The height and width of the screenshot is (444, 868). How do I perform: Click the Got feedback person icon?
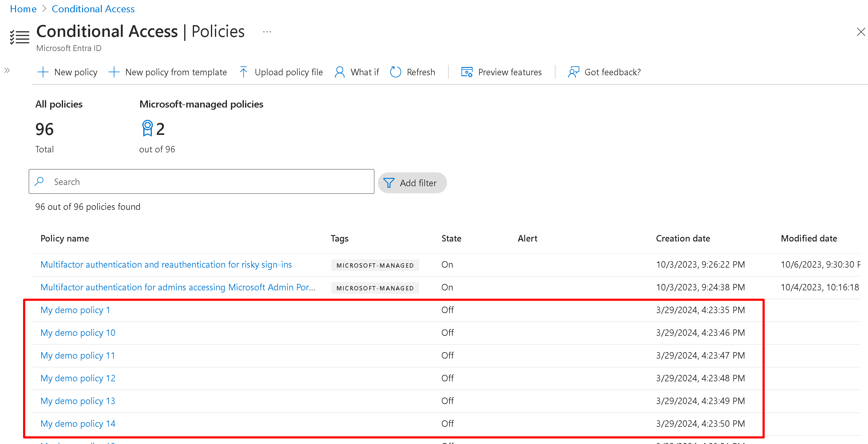point(573,72)
